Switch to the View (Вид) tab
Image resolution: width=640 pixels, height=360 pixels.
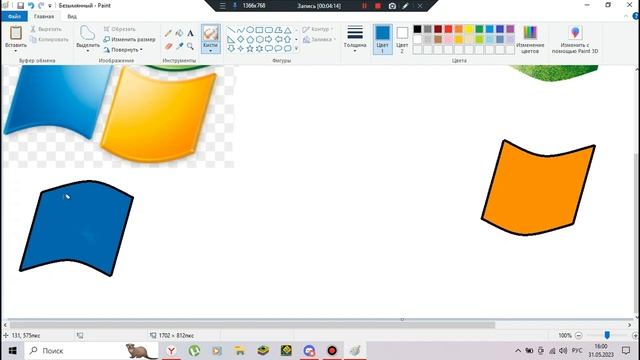[72, 16]
